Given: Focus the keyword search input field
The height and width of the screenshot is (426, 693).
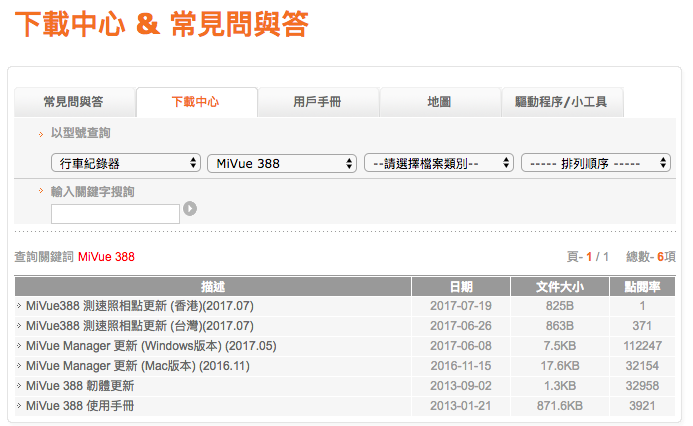Looking at the screenshot, I should coord(115,214).
